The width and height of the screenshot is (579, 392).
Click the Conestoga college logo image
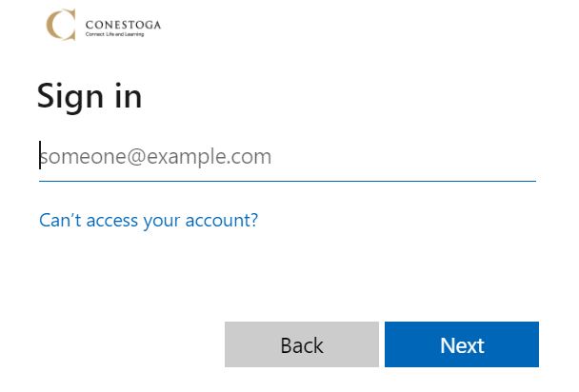(x=103, y=25)
